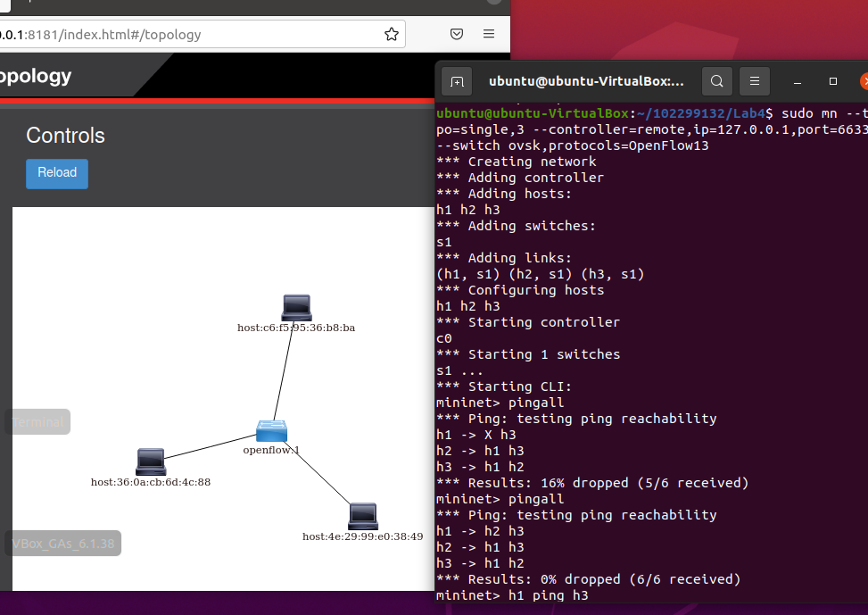Open the browser hamburger menu

pyautogui.click(x=489, y=34)
